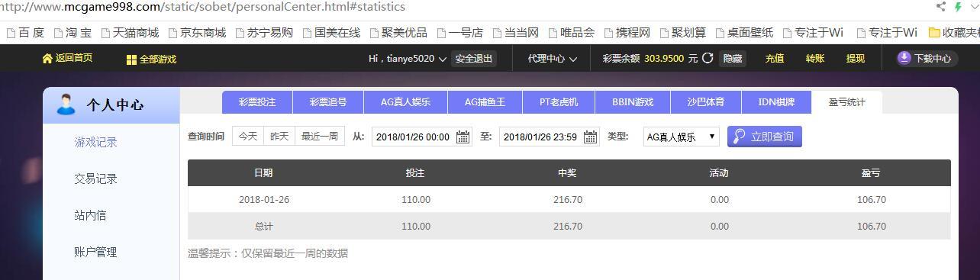Refresh the lottery balance with the reload icon

[708, 58]
